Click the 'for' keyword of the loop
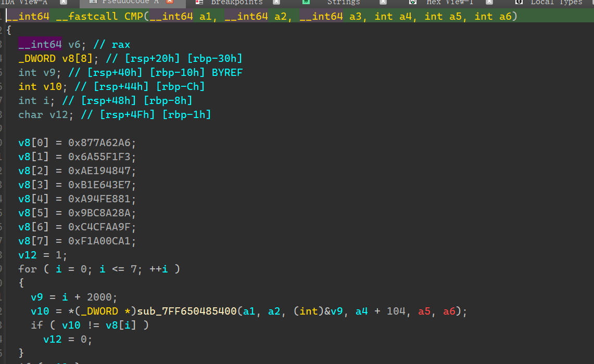The width and height of the screenshot is (594, 364). click(28, 269)
